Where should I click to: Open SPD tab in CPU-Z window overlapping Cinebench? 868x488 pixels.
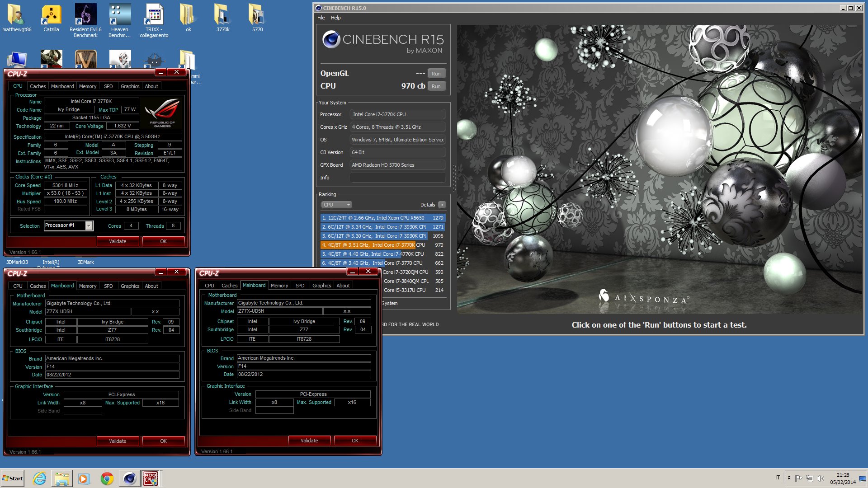coord(300,286)
